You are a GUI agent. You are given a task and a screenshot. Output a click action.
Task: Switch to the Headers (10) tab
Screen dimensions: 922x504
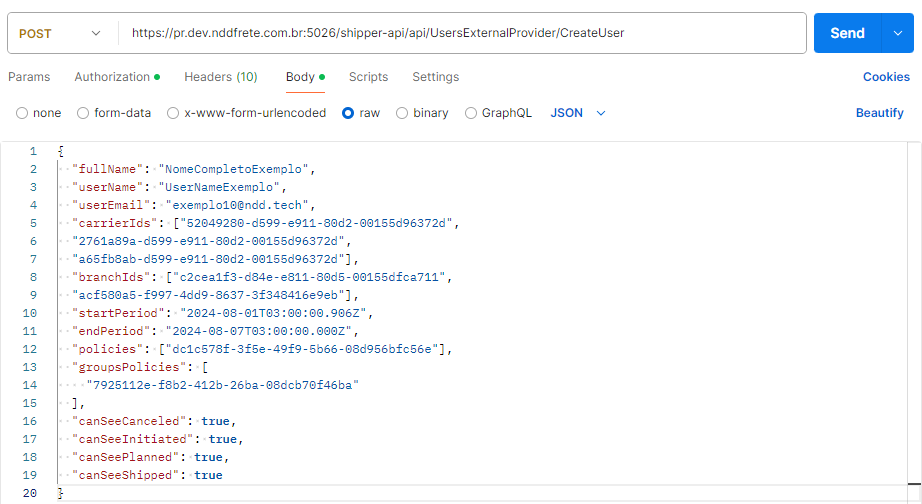[220, 77]
